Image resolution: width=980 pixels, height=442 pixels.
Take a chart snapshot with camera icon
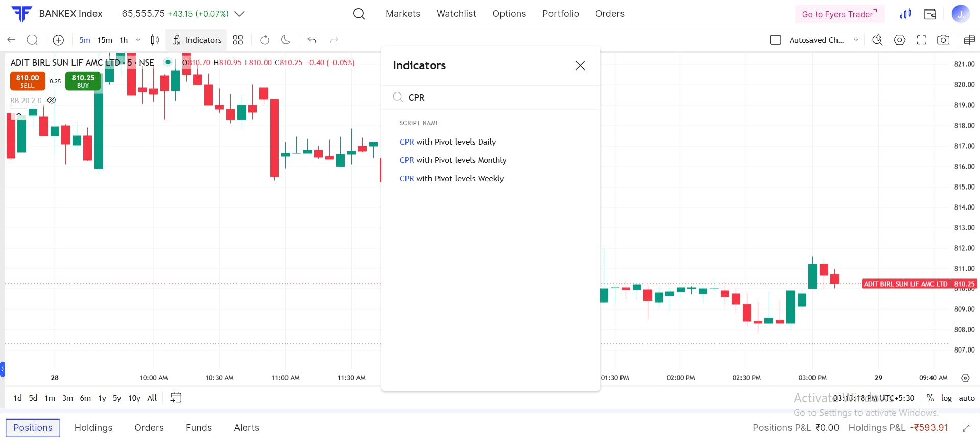coord(943,40)
